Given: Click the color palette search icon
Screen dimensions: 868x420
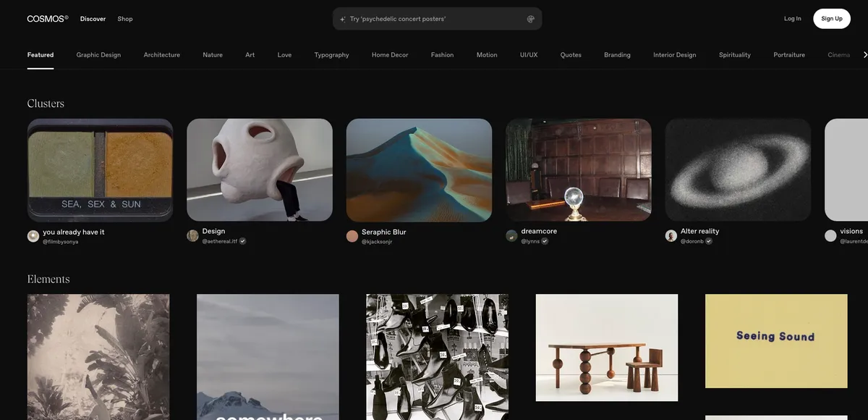Looking at the screenshot, I should [531, 19].
